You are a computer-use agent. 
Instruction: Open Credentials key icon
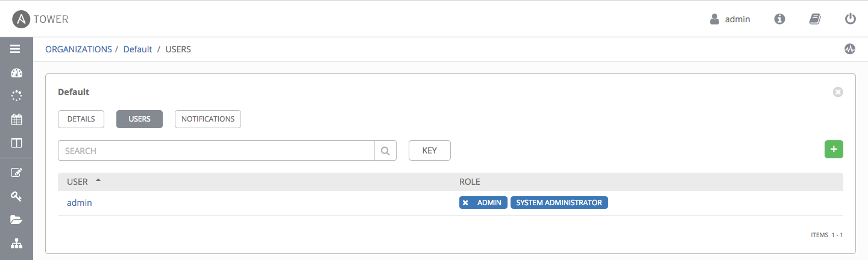coord(16,196)
